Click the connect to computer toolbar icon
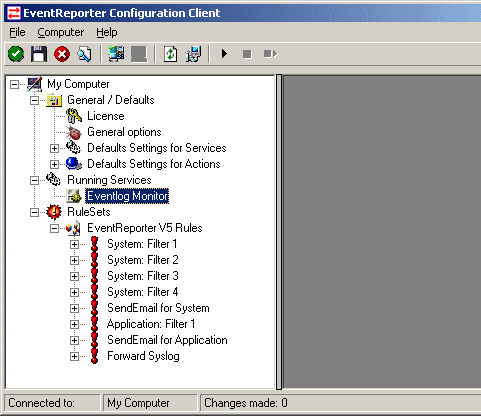 [116, 54]
